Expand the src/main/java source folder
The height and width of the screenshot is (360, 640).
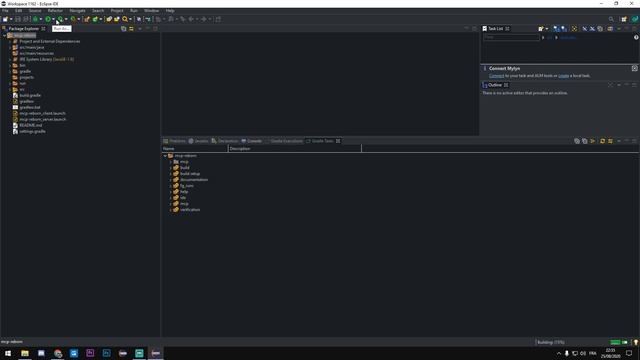click(x=10, y=47)
